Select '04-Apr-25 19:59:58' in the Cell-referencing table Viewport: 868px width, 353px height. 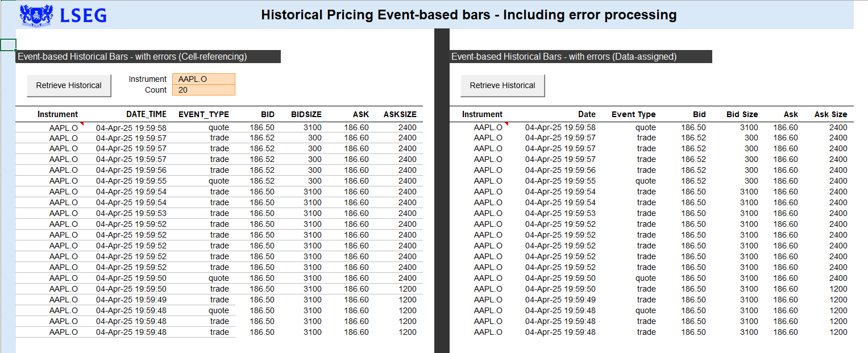pos(131,128)
